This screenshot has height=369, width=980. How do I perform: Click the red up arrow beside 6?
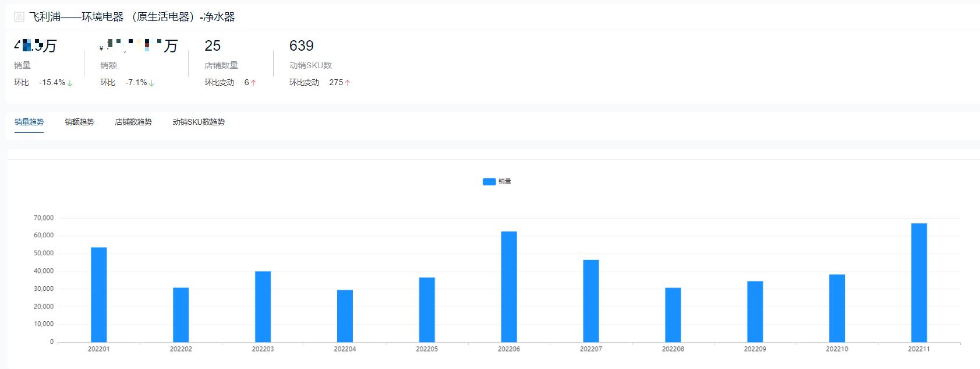point(253,83)
